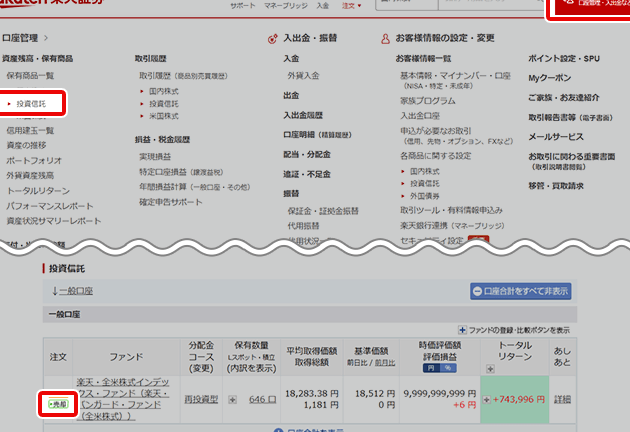Screen dimensions: 630x432
Task: Open 外貨資産残高
Action: [30, 175]
